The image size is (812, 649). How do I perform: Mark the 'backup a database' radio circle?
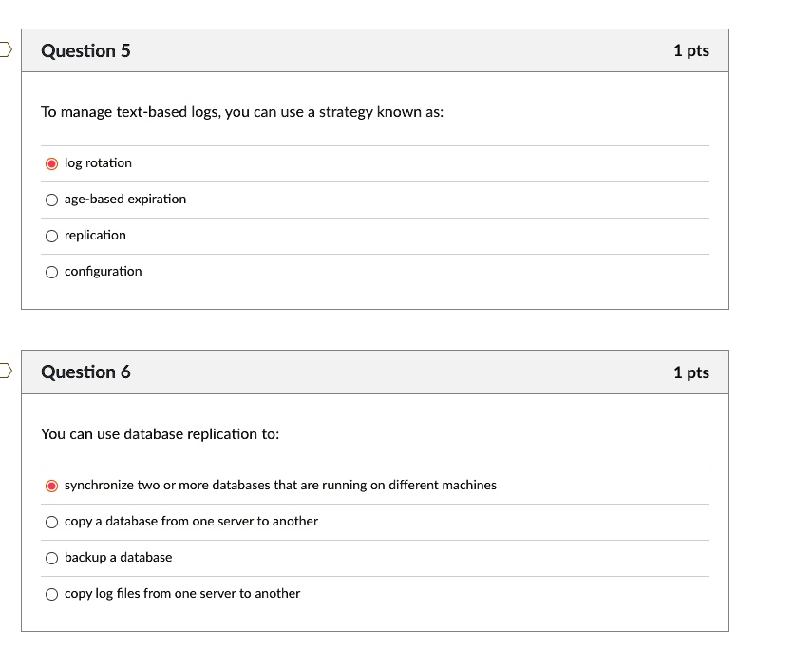[51, 558]
